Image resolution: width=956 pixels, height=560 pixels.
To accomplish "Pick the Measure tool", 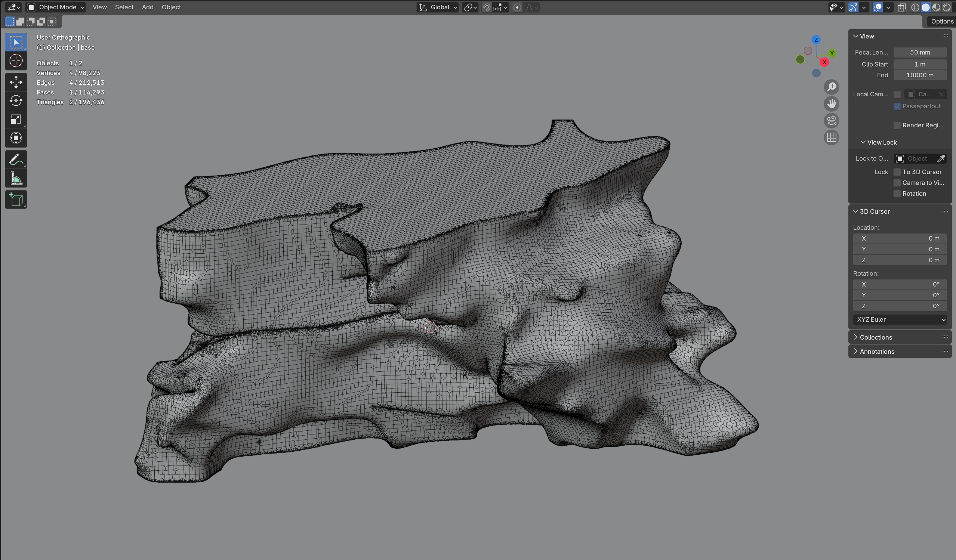I will pos(16,178).
